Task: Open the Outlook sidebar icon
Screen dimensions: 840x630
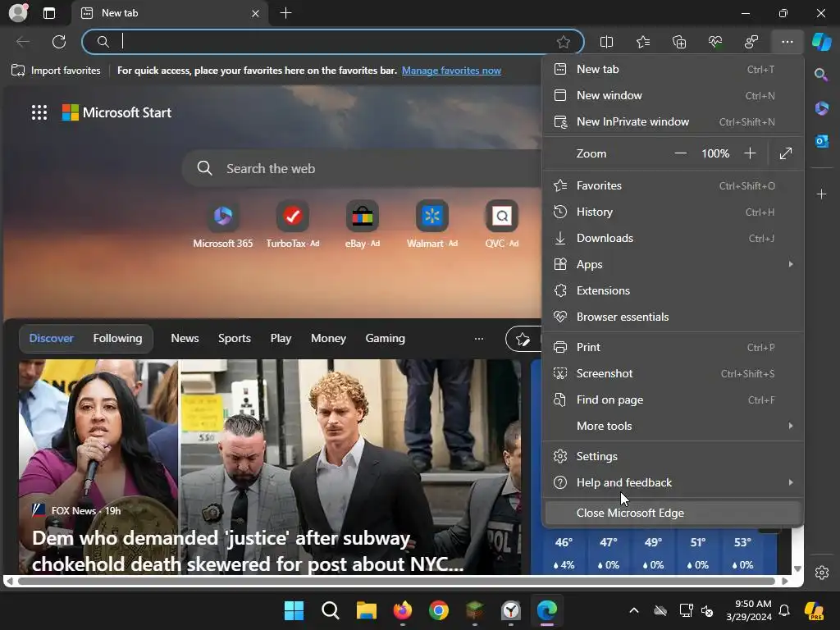Action: tap(821, 141)
